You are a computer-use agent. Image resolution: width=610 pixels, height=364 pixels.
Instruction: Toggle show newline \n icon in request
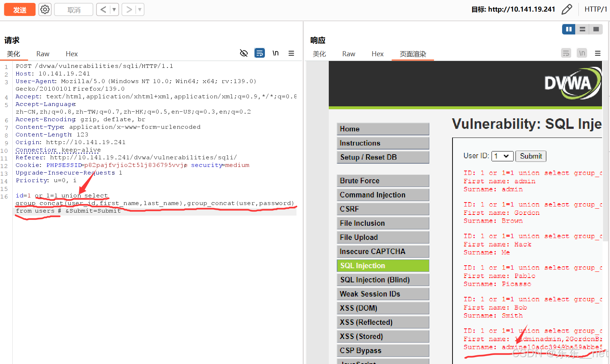(276, 53)
